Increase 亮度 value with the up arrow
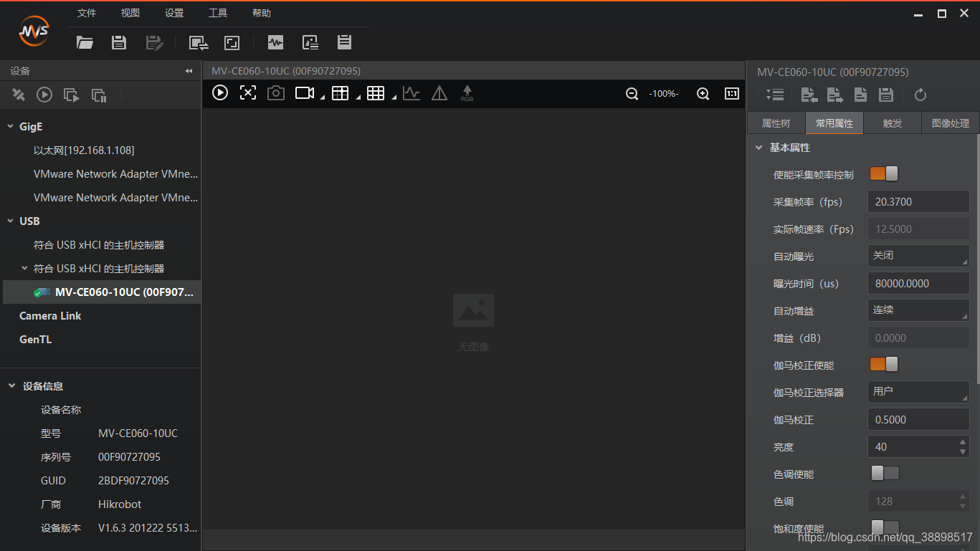 click(x=963, y=442)
